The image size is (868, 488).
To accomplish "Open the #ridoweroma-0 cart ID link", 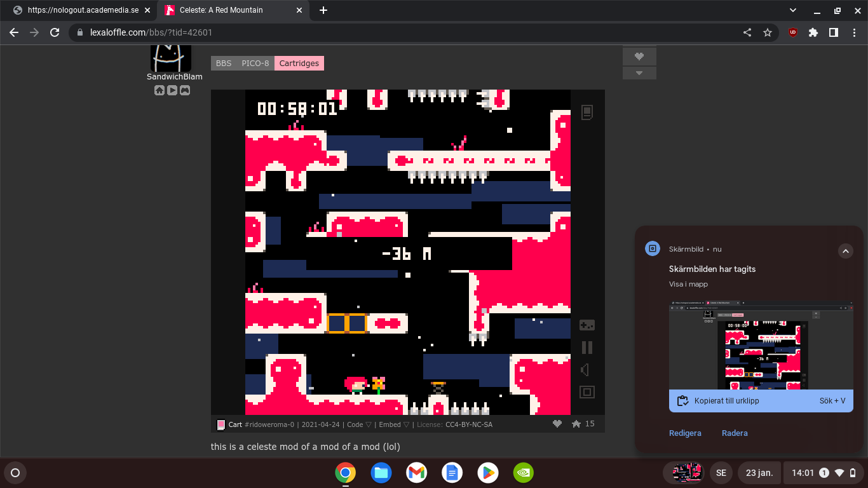I will (269, 424).
